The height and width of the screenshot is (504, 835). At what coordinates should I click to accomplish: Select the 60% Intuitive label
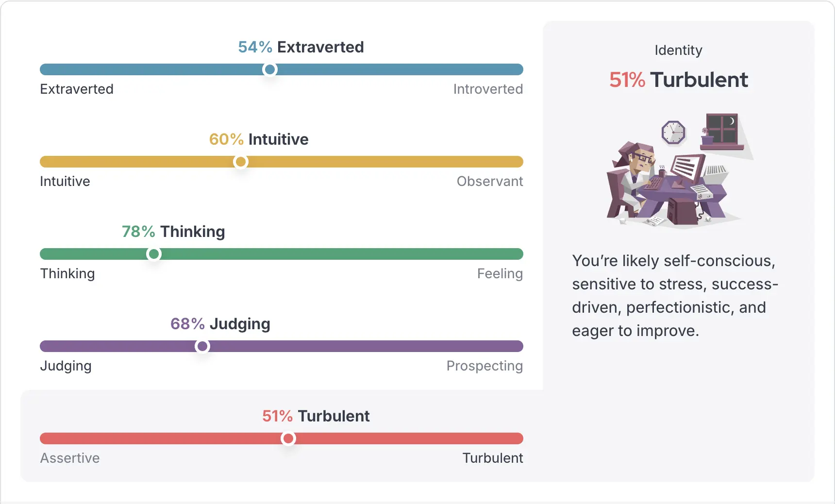(x=258, y=139)
